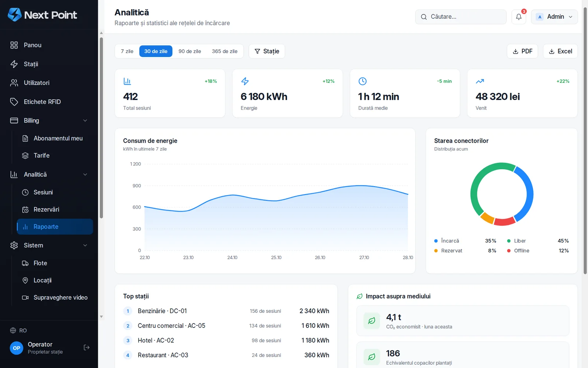Click the logout icon beside Operator
Screen dimensions: 588x368
(86, 347)
